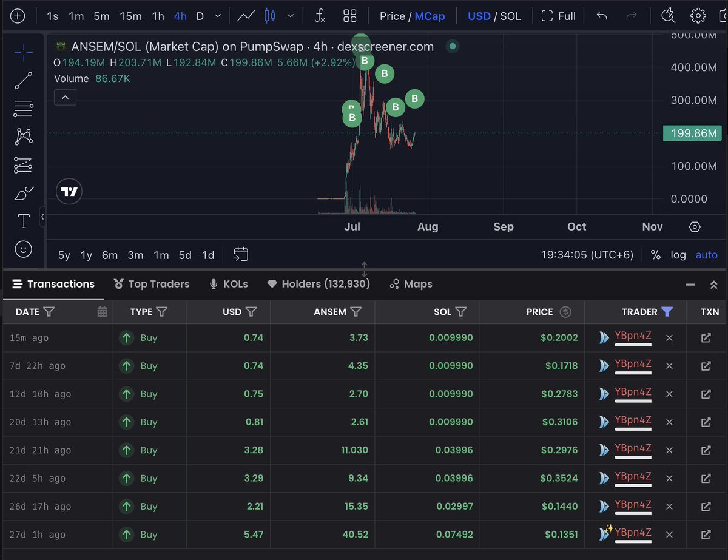Open the chart style dropdown arrow
The width and height of the screenshot is (728, 560).
click(292, 16)
